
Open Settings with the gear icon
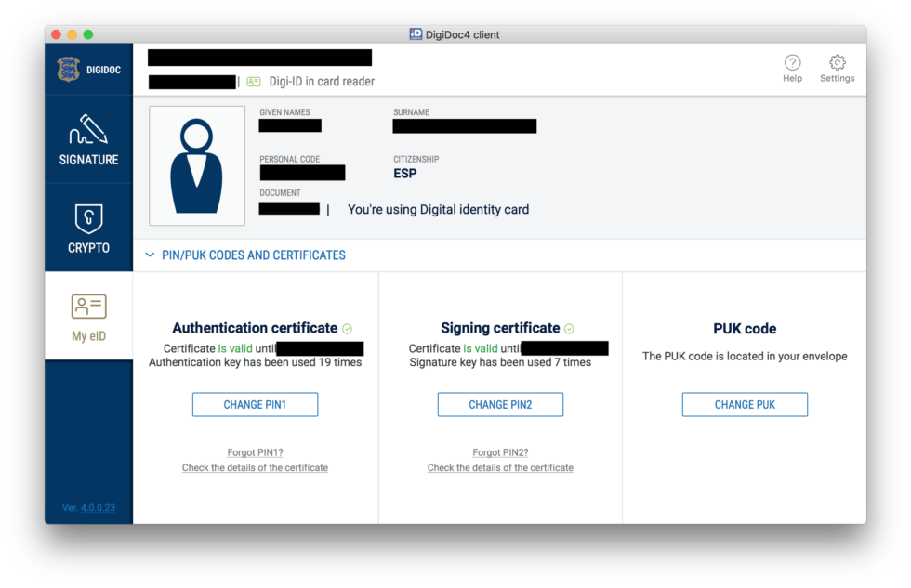(x=836, y=65)
